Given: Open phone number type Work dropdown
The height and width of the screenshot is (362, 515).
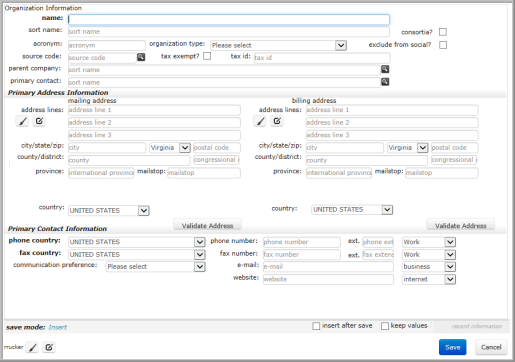Looking at the screenshot, I should 429,242.
